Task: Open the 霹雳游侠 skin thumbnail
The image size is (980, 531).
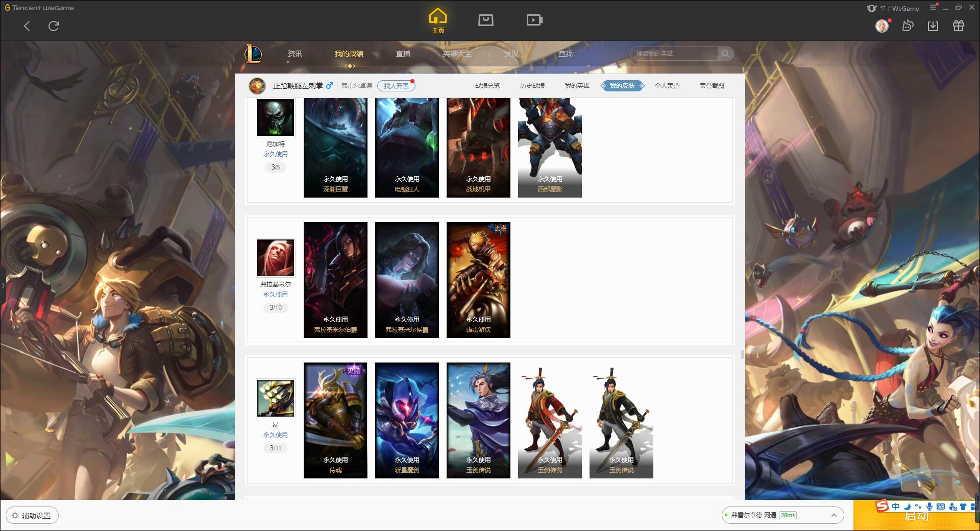Action: [478, 280]
